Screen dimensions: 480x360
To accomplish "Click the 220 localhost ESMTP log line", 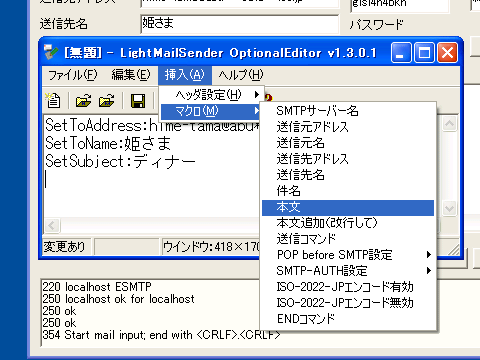I will 97,287.
